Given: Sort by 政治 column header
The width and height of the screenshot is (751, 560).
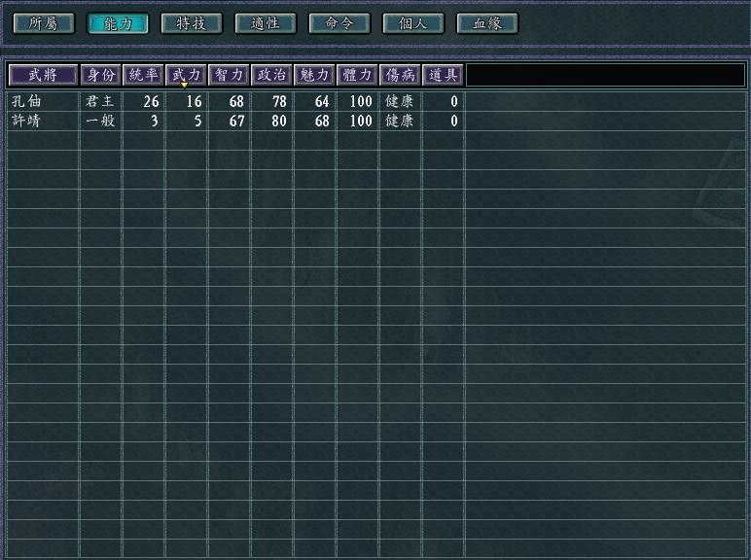Looking at the screenshot, I should coord(271,75).
